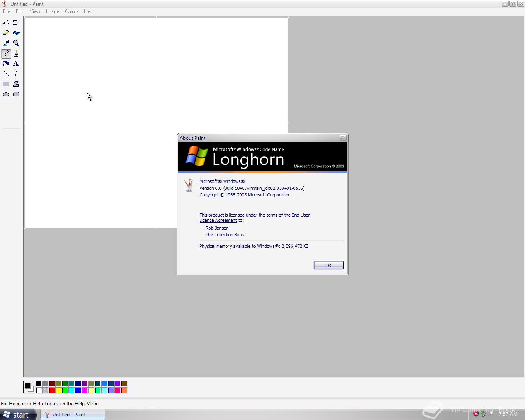Pick the yellow color swatch

(58, 390)
